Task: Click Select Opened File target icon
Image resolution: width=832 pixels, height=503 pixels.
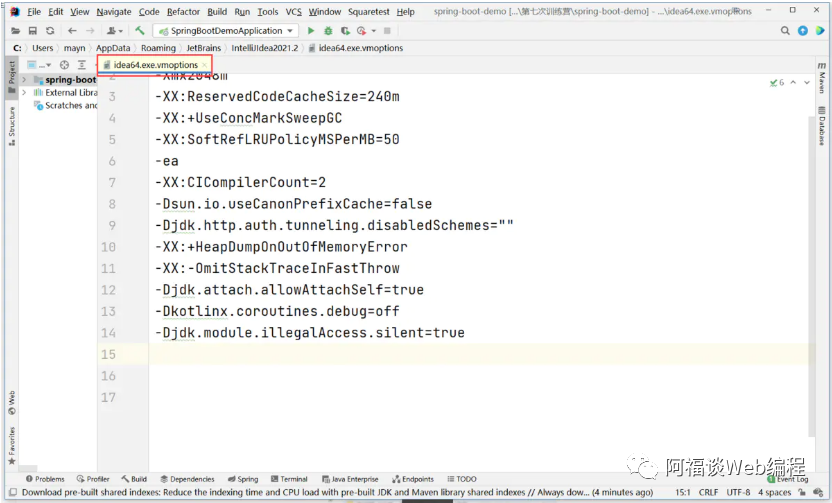Action: point(64,65)
